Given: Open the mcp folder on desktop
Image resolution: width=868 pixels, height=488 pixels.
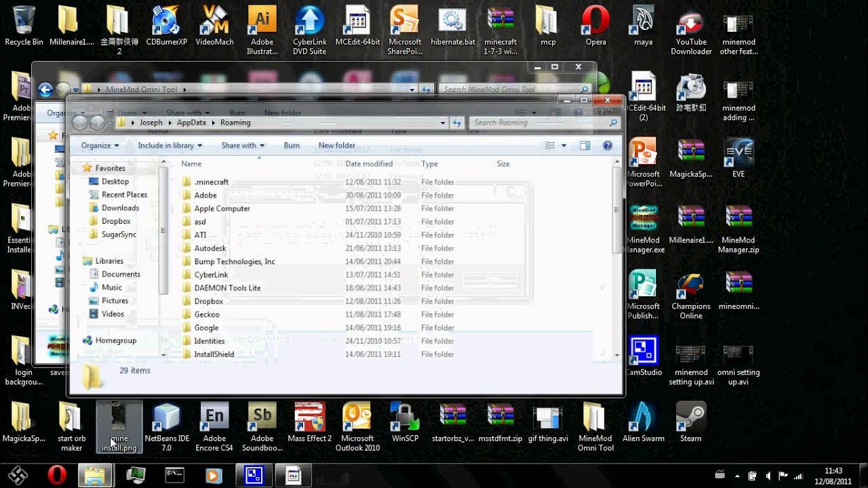Looking at the screenshot, I should coord(548,26).
